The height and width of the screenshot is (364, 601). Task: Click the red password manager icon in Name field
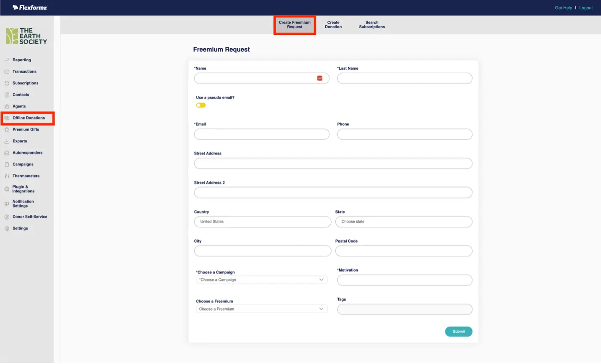pos(320,79)
